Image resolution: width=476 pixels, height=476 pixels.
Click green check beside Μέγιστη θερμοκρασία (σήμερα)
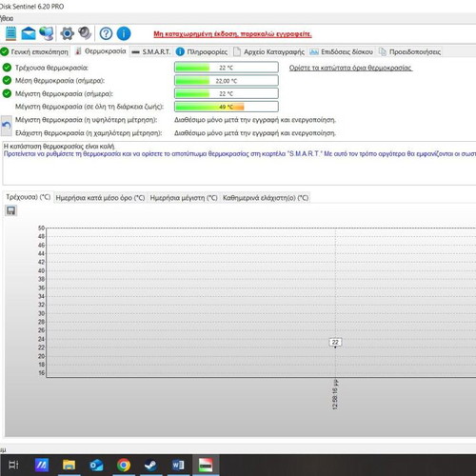pos(7,93)
